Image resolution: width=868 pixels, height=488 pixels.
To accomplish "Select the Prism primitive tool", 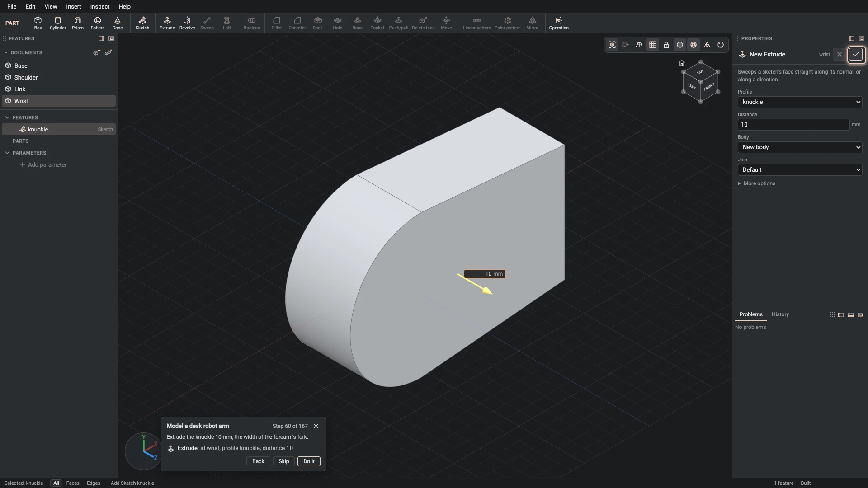I will (x=78, y=23).
